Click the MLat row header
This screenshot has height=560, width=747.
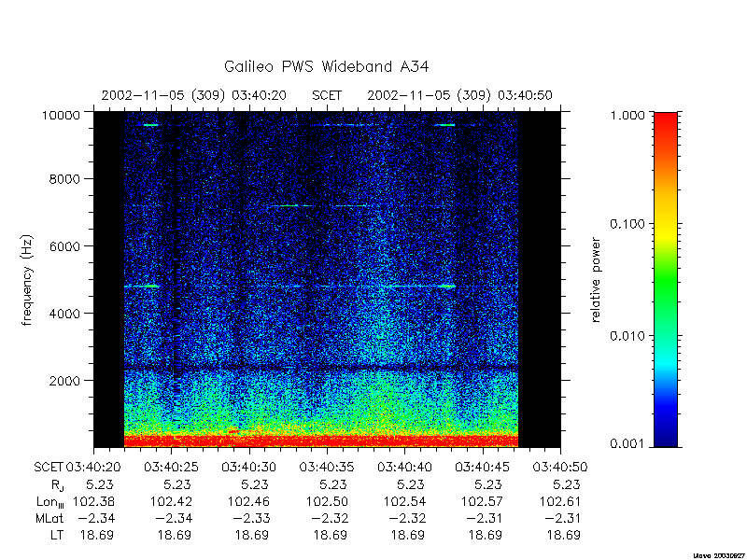click(49, 518)
